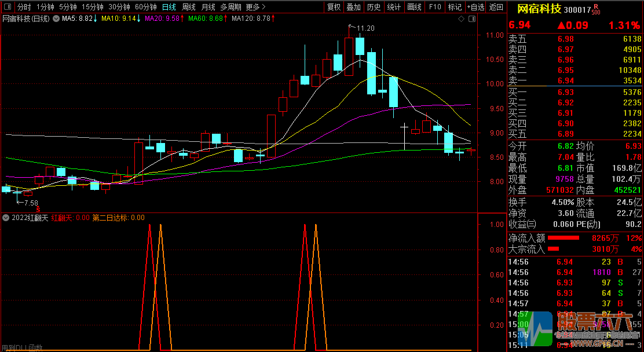The width and height of the screenshot is (644, 352).
Task: Click the R 500 margin badge icon
Action: point(596,9)
